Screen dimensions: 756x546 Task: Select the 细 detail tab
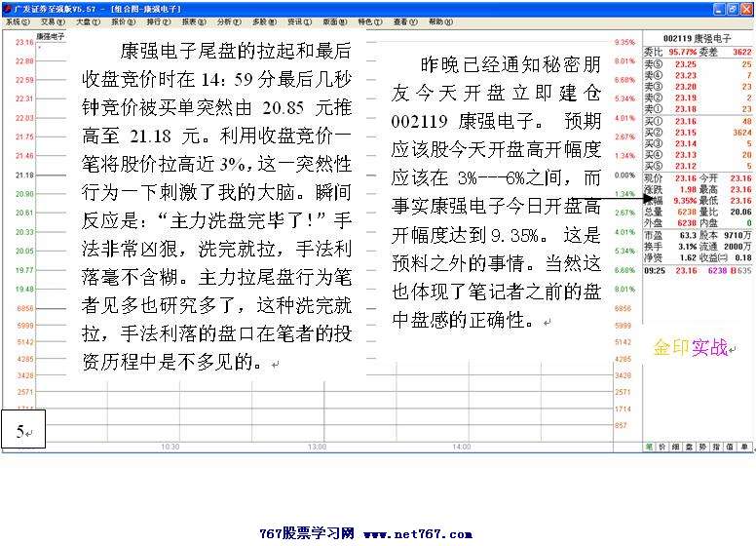676,447
